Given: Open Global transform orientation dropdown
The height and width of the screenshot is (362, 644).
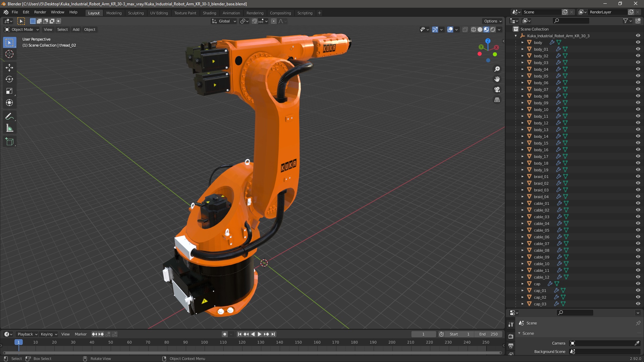Looking at the screenshot, I should pyautogui.click(x=224, y=21).
